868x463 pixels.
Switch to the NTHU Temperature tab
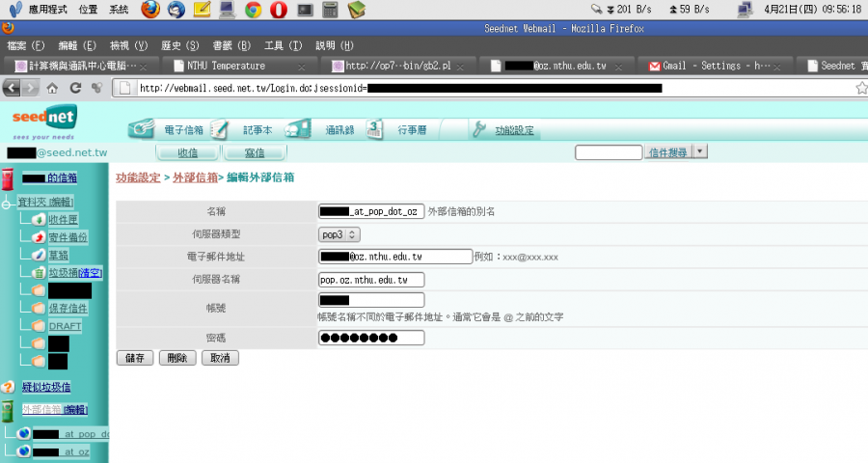coord(227,66)
